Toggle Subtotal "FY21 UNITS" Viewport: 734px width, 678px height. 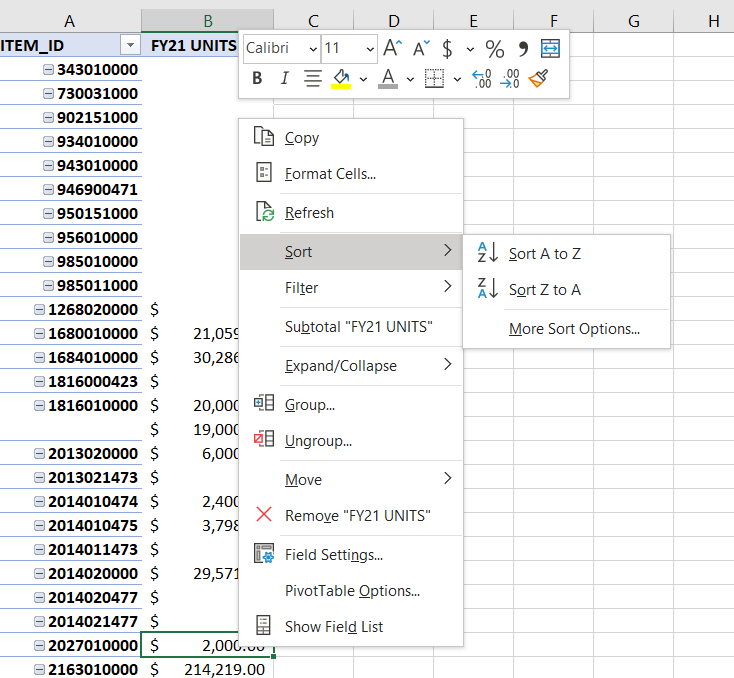(351, 326)
